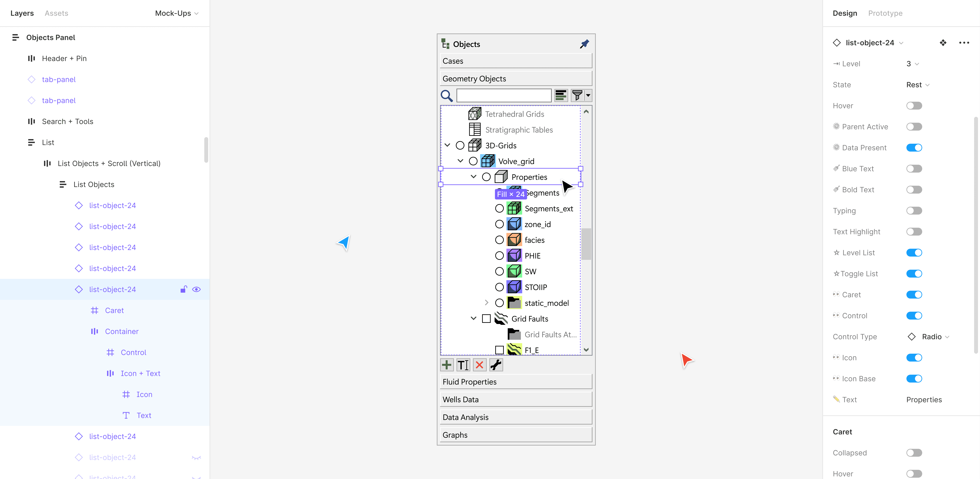Image resolution: width=980 pixels, height=479 pixels.
Task: Click the magnifier search icon
Action: click(x=446, y=96)
